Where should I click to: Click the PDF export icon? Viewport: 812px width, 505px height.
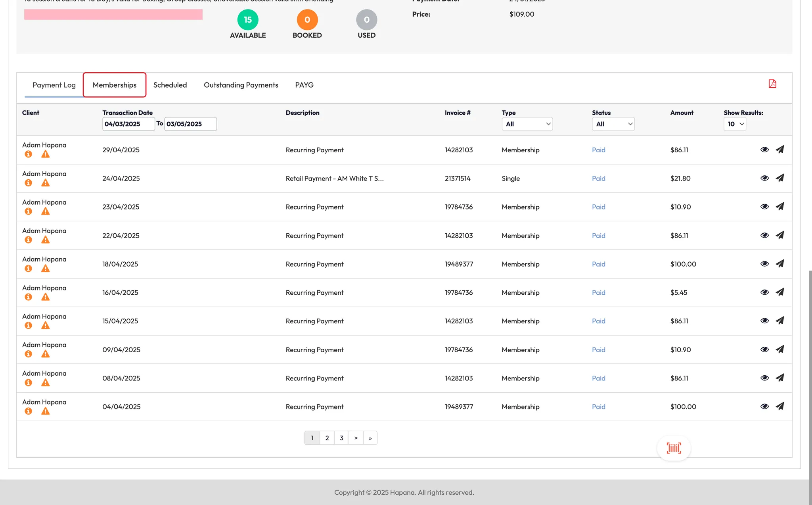point(772,84)
